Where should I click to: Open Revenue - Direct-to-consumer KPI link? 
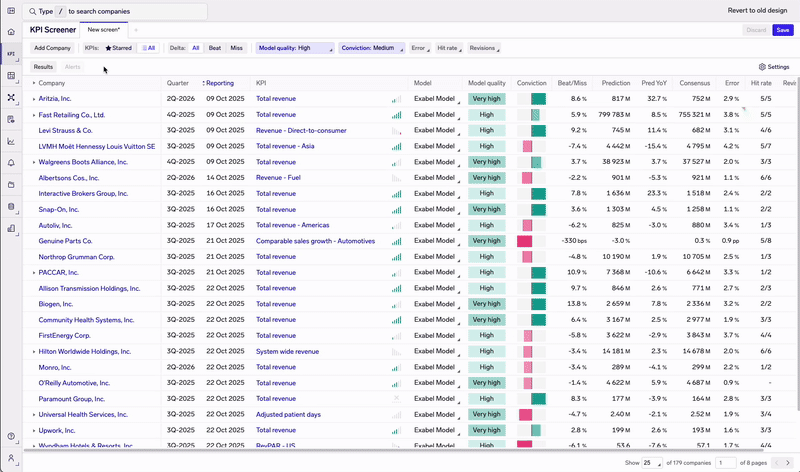[x=301, y=131]
